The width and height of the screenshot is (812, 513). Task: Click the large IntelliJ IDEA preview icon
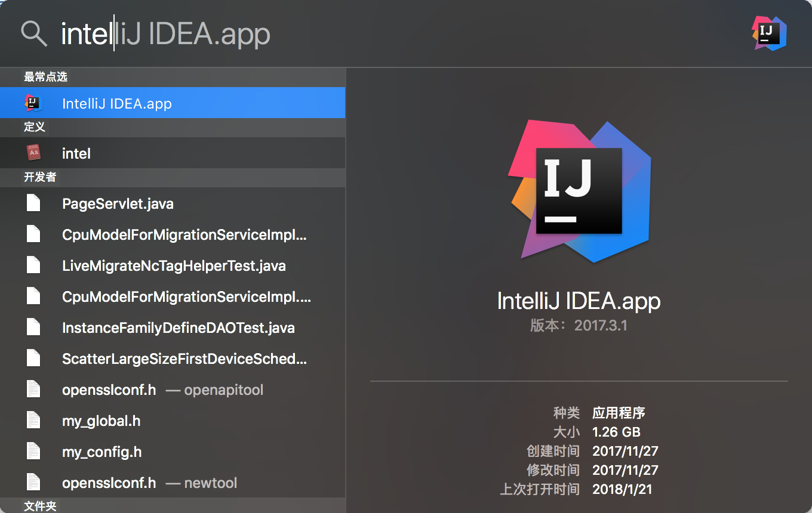[579, 191]
